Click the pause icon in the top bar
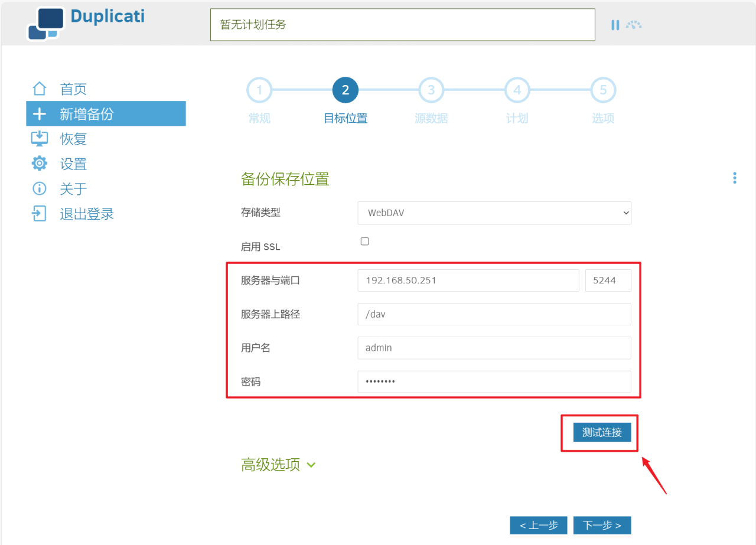 [x=615, y=24]
